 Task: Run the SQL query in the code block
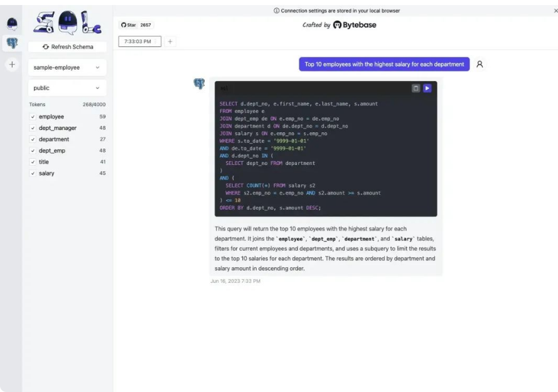[426, 88]
